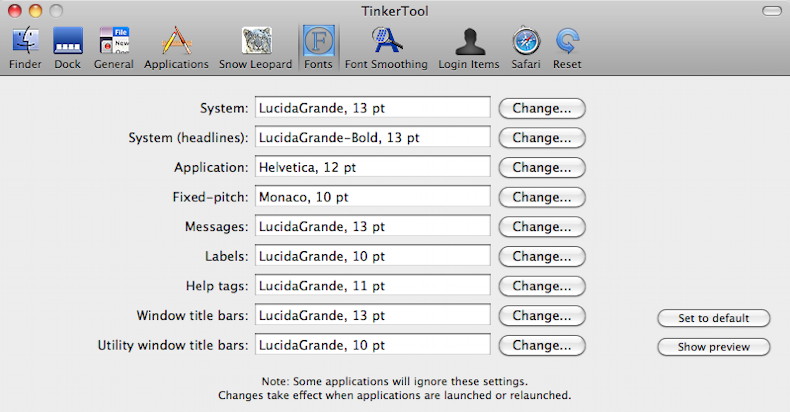
Task: Open the Finder settings pane
Action: [25, 48]
